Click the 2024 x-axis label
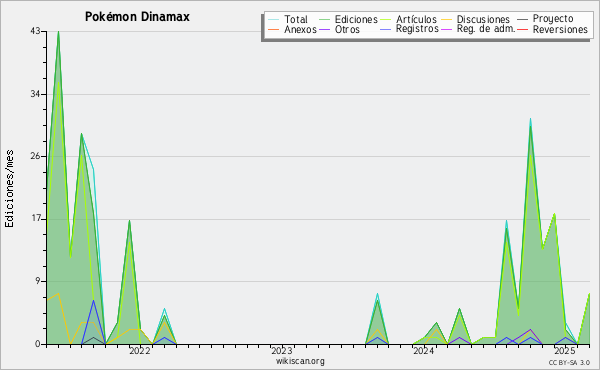The image size is (600, 370). pyautogui.click(x=424, y=351)
